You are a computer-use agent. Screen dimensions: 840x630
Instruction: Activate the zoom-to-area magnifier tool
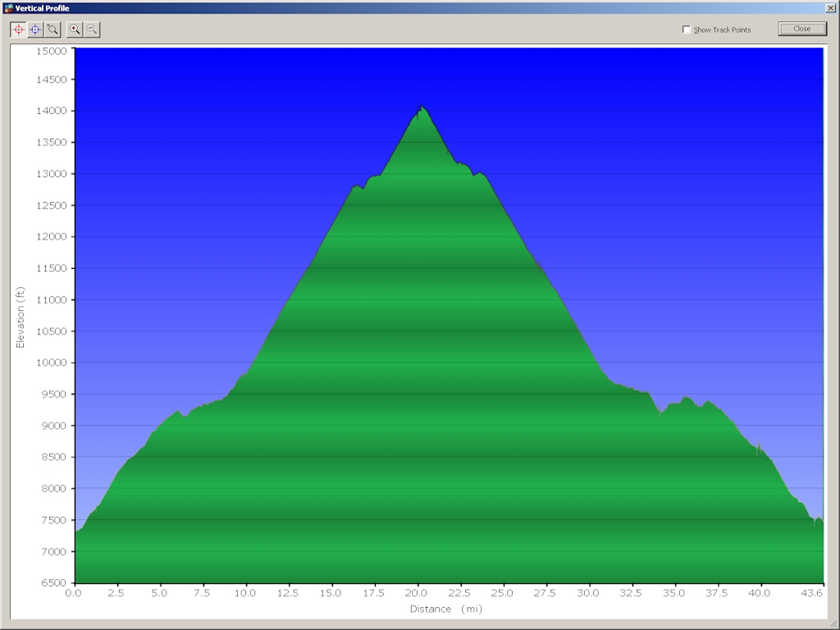point(52,30)
